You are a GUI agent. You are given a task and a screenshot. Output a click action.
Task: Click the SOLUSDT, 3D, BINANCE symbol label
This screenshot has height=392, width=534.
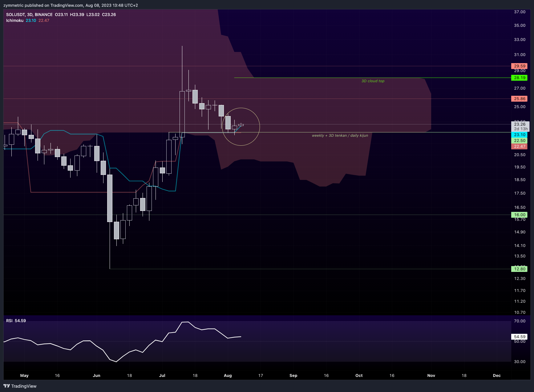tap(29, 14)
